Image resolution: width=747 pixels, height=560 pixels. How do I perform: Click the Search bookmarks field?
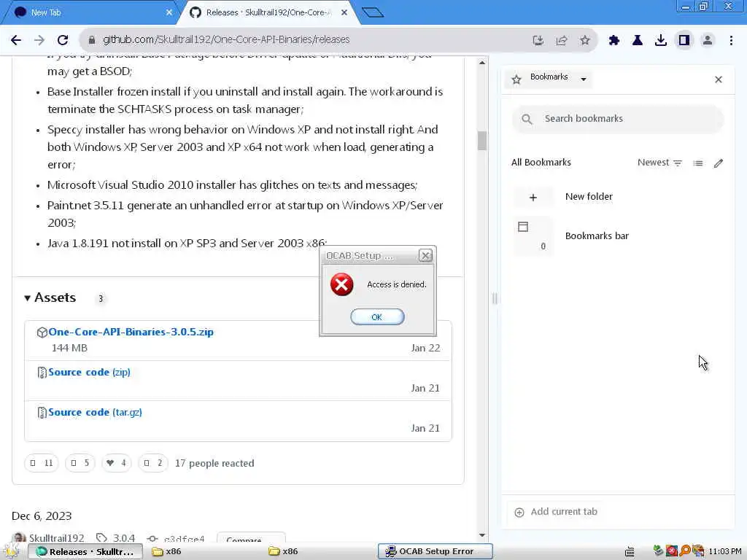point(618,119)
